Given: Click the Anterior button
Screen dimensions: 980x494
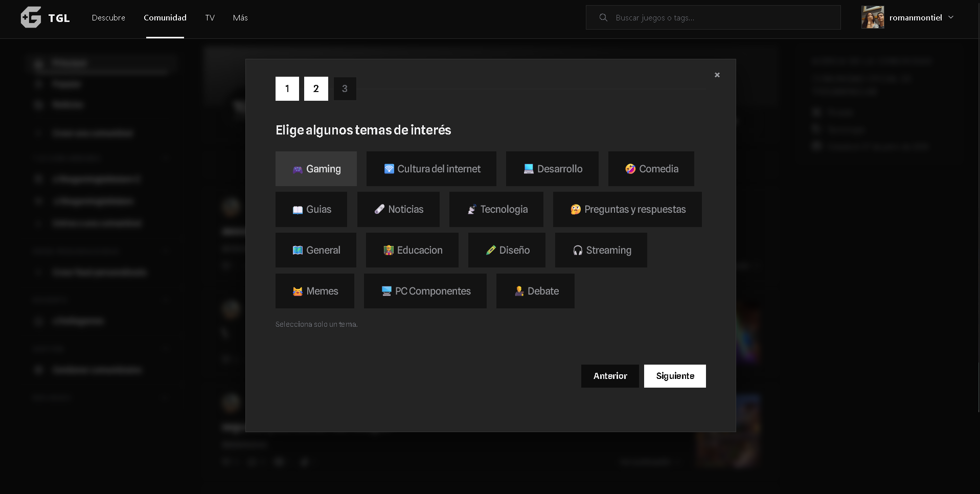Looking at the screenshot, I should pyautogui.click(x=610, y=376).
